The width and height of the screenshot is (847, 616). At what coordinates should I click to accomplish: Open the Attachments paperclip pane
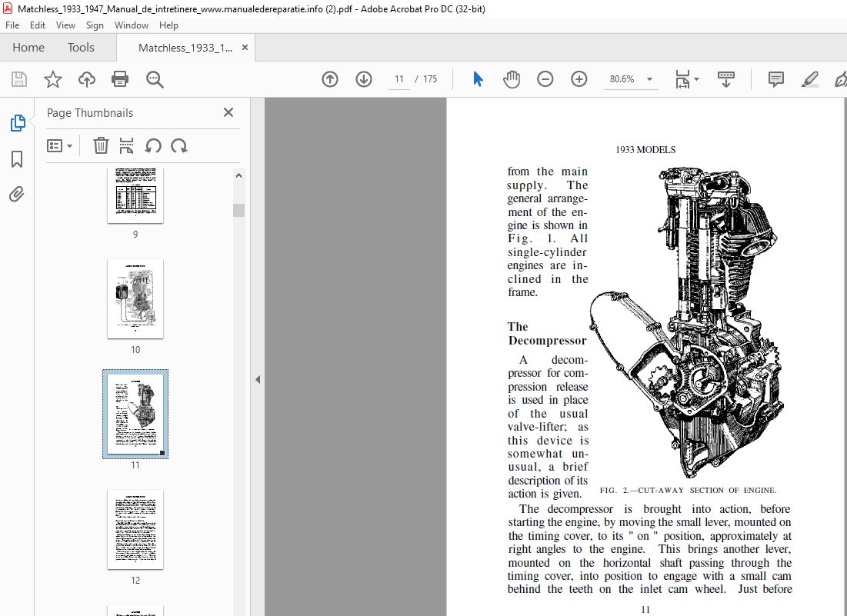[x=17, y=194]
